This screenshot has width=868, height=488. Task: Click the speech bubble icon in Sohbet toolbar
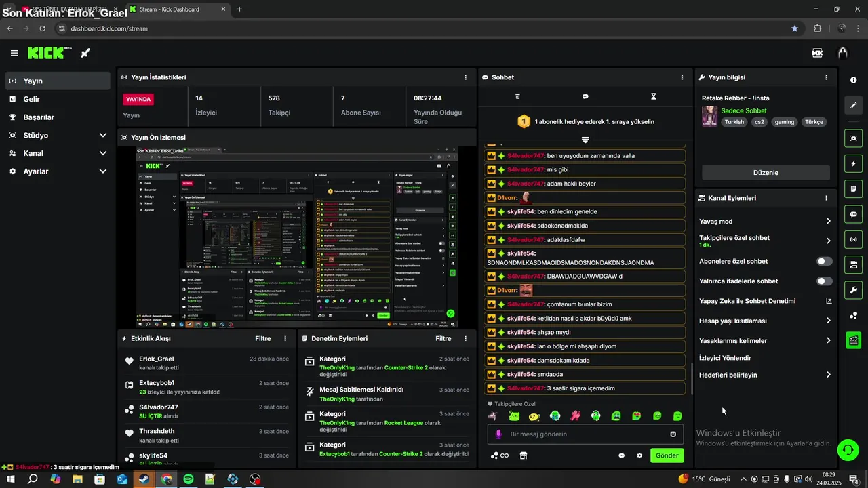[x=585, y=97]
